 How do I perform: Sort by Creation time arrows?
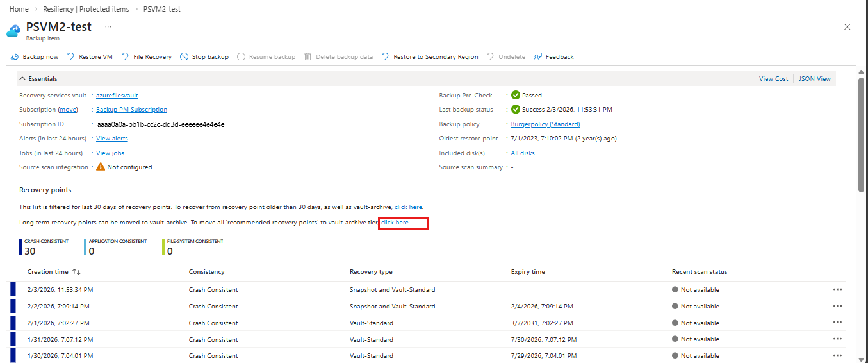76,272
